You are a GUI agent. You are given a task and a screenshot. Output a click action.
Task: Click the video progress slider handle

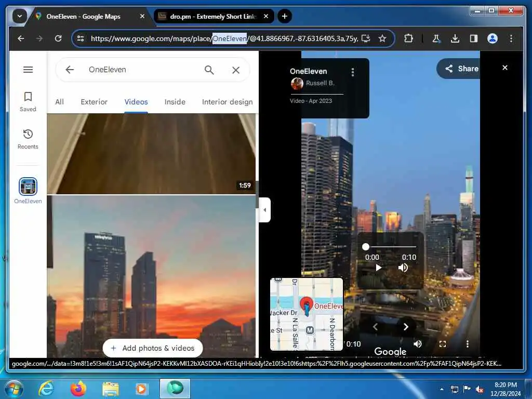(365, 247)
